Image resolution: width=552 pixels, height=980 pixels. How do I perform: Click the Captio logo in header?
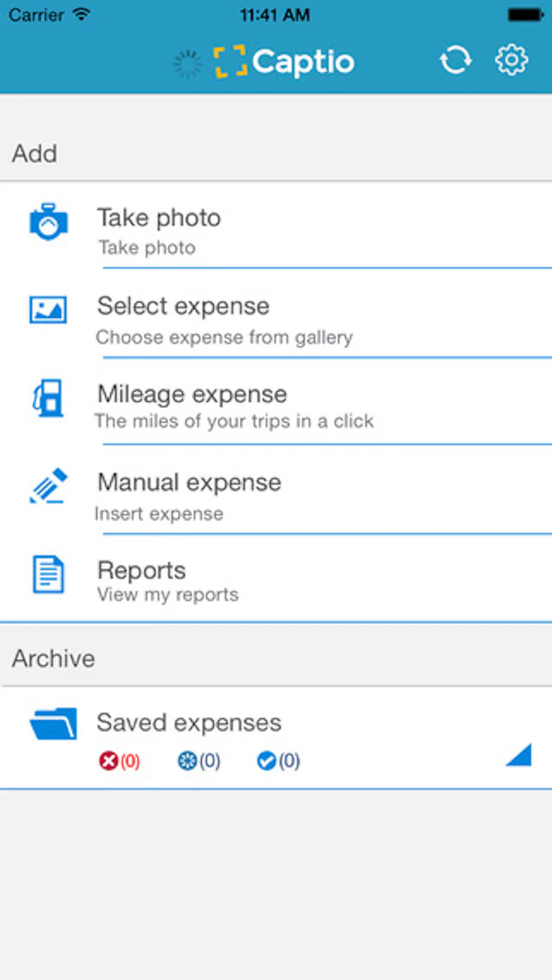pos(283,61)
